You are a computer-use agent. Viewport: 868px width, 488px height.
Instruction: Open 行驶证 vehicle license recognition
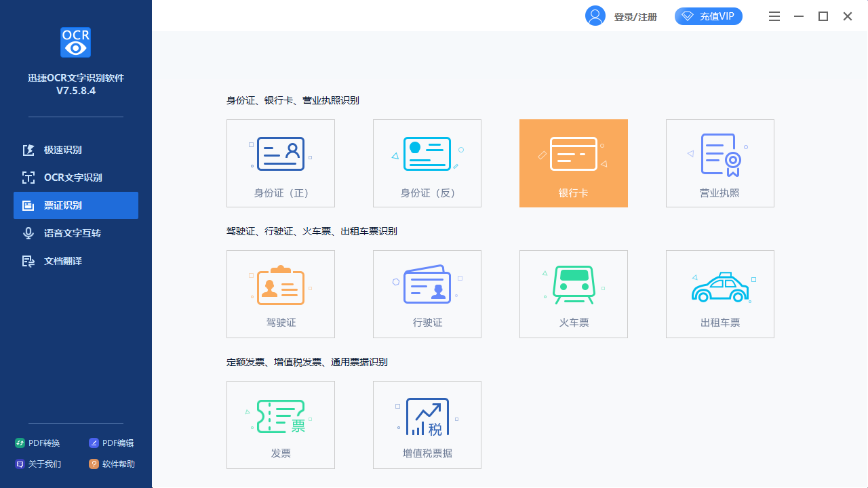(x=427, y=293)
